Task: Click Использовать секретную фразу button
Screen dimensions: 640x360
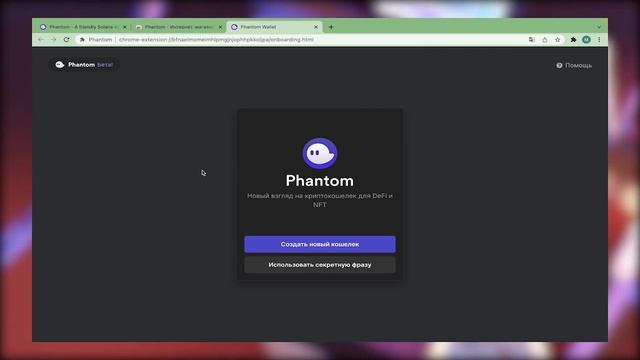Action: tap(320, 265)
